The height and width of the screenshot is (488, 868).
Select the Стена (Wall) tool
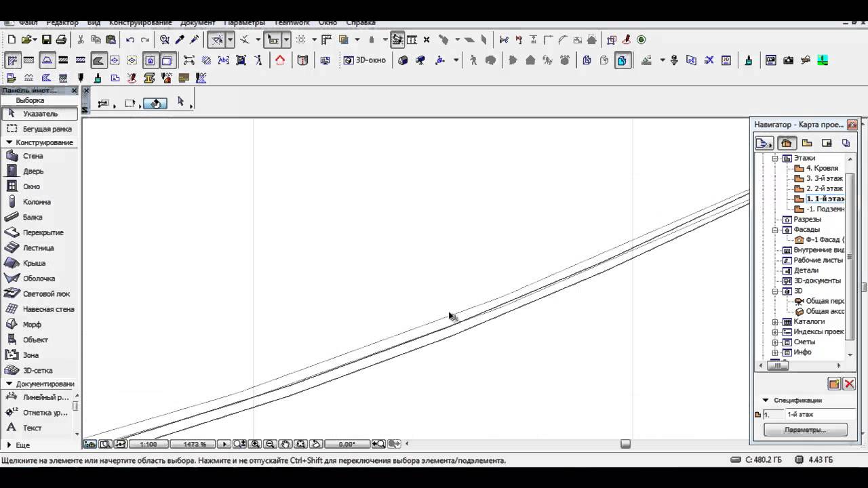tap(39, 156)
